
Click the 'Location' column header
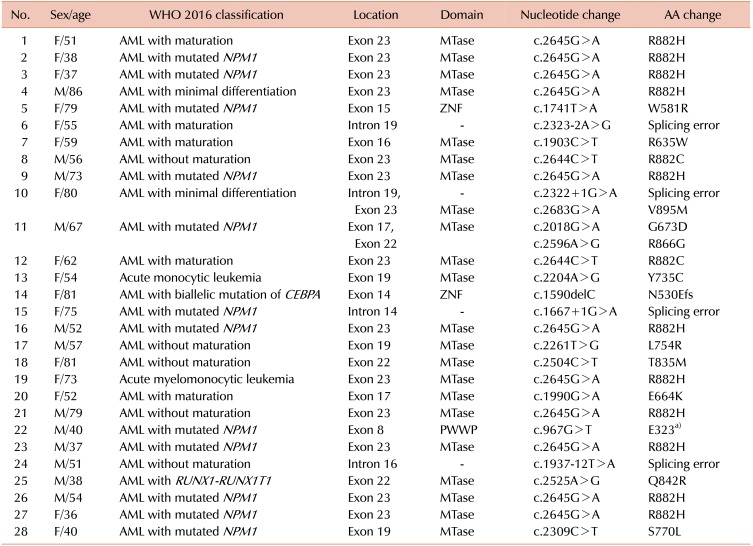375,16
